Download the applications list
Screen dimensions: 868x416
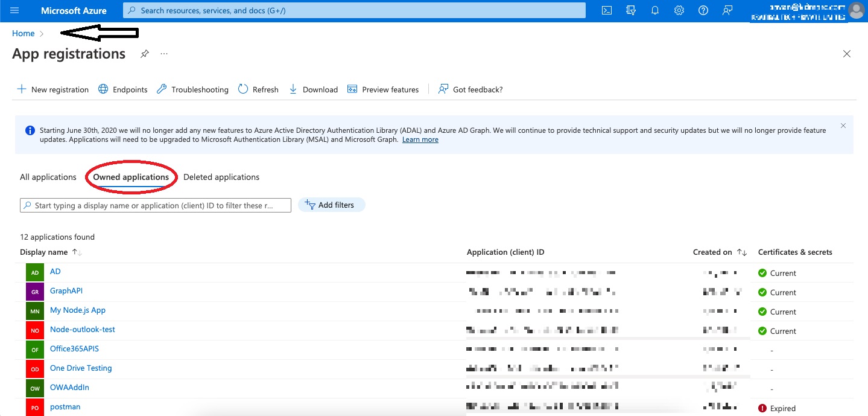click(313, 89)
